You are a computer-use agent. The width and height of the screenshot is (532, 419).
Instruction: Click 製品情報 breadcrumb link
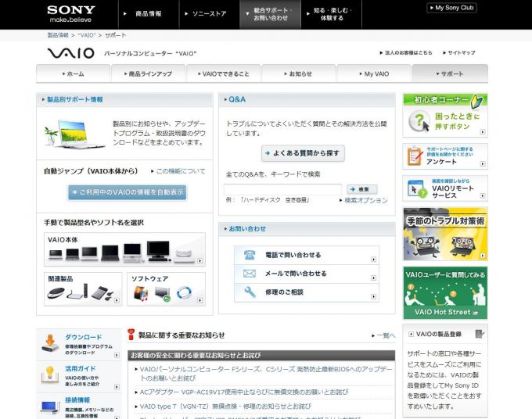pyautogui.click(x=58, y=35)
